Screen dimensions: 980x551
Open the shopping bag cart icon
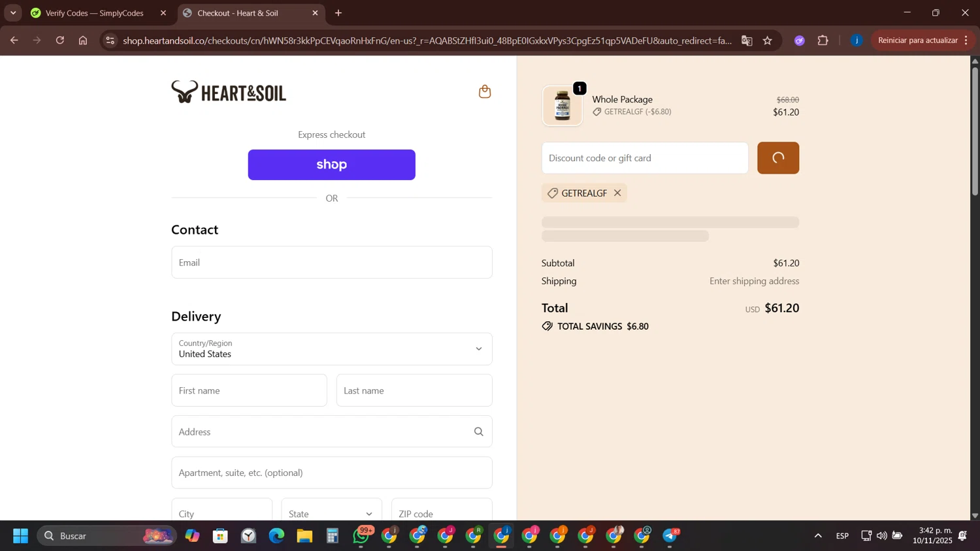(x=485, y=91)
